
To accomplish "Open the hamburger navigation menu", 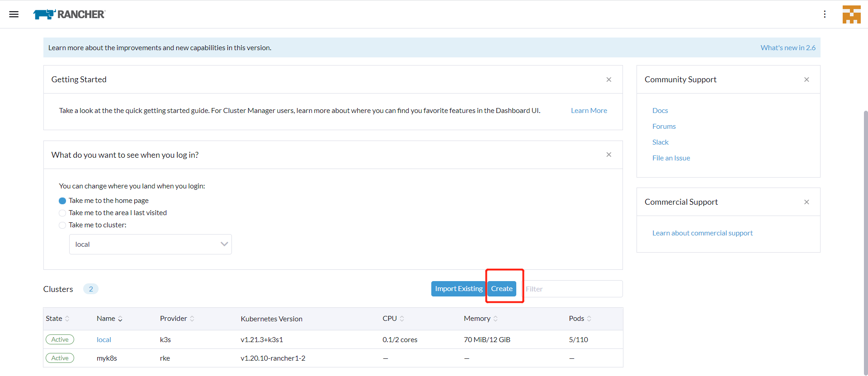I will click(x=14, y=14).
